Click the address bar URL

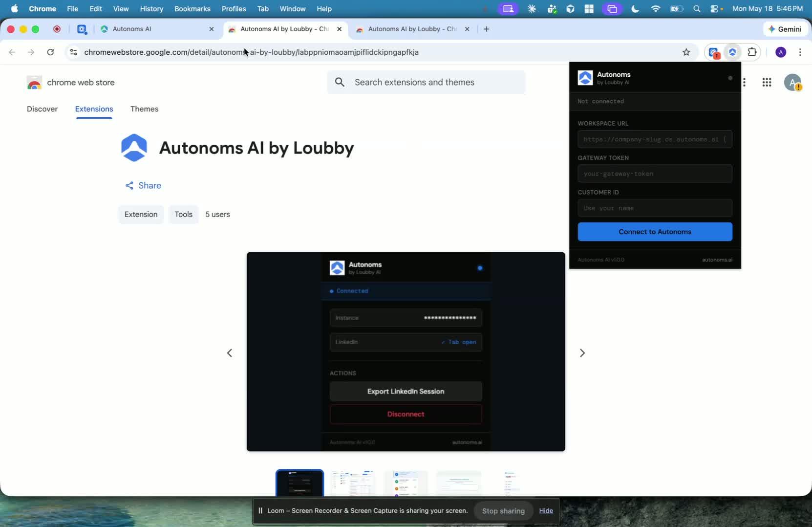click(251, 52)
